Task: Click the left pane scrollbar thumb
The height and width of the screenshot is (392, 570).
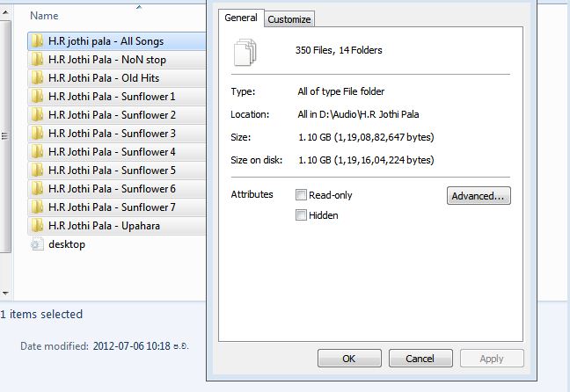Action: pyautogui.click(x=5, y=136)
